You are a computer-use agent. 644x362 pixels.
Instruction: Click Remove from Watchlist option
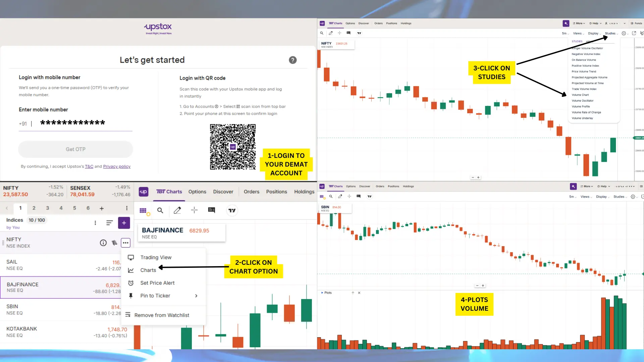click(x=161, y=315)
